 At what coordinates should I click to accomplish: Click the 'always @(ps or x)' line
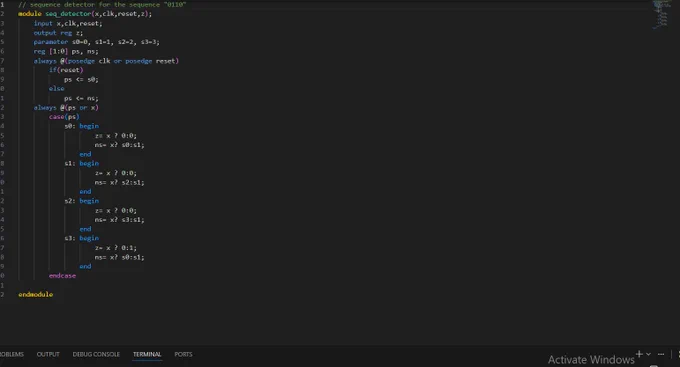[66, 108]
